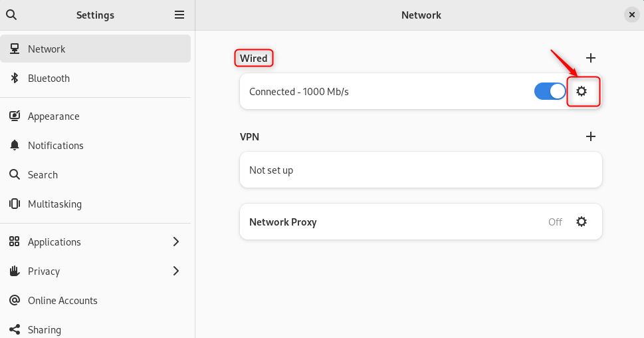Screen dimensions: 644x338
Task: Open Network Proxy gear settings
Action: 581,222
